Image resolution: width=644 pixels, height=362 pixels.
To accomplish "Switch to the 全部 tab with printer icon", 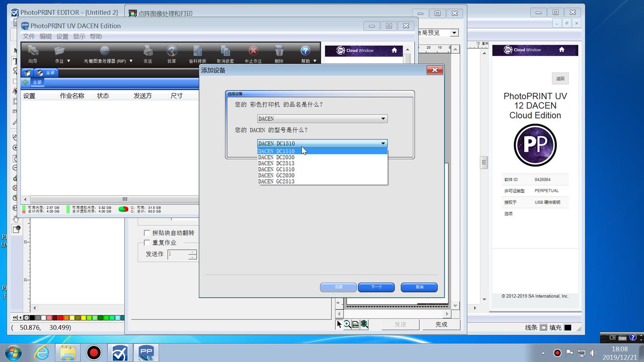I will 46,72.
